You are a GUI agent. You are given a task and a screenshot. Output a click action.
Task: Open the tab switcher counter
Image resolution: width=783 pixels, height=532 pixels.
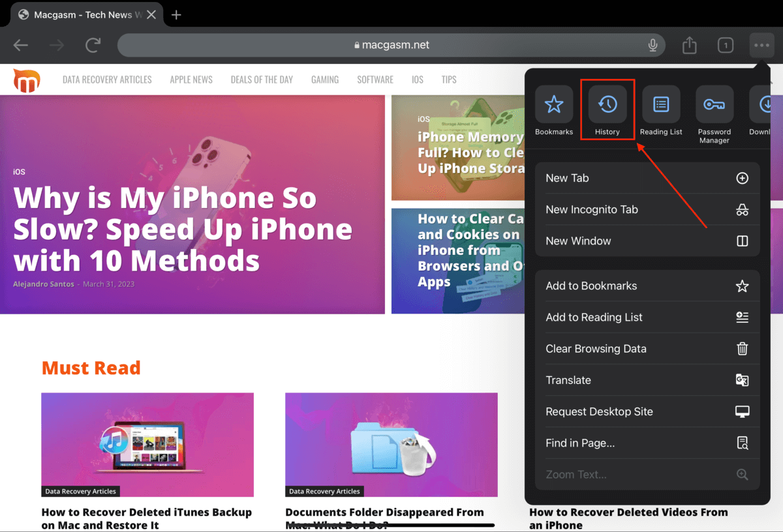point(725,45)
